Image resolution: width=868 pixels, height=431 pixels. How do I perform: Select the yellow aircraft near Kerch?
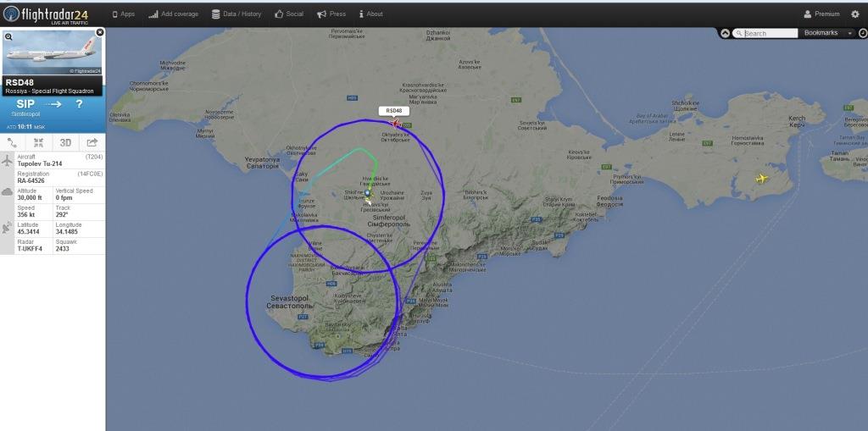point(762,178)
